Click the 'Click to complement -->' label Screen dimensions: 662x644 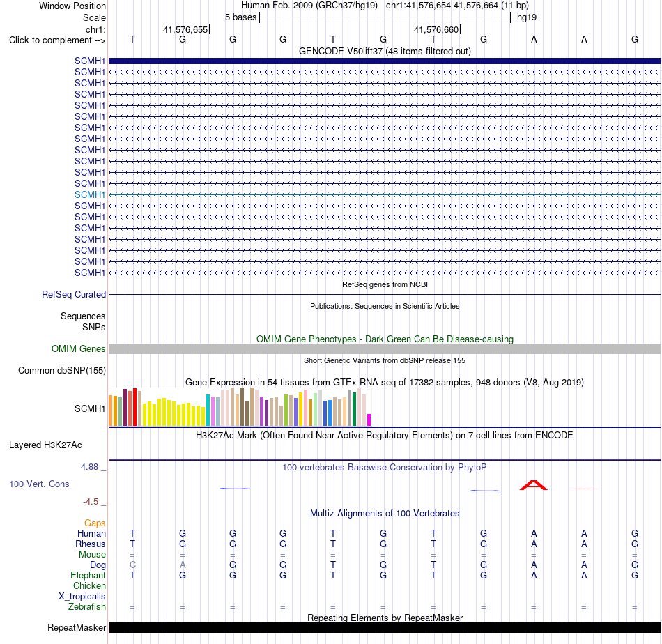pyautogui.click(x=57, y=40)
